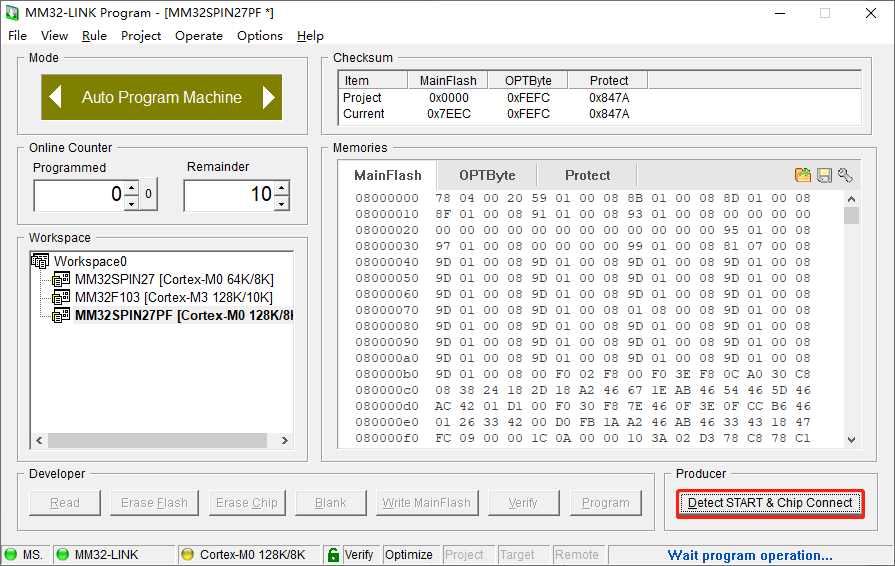
Task: Select MM32SPIN27 [Cortex-M0 64K/8K] project
Action: point(174,279)
